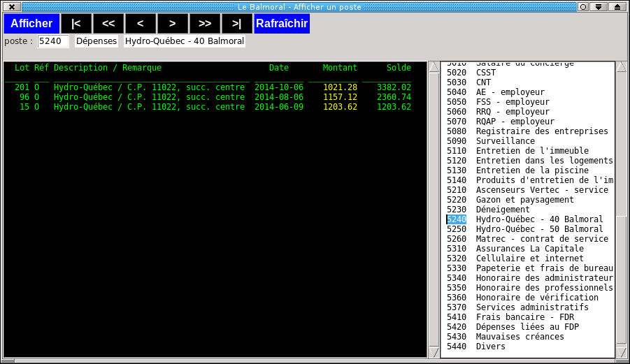Click the title bar down-arrow shade button
The height and width of the screenshot is (364, 630).
tap(599, 7)
